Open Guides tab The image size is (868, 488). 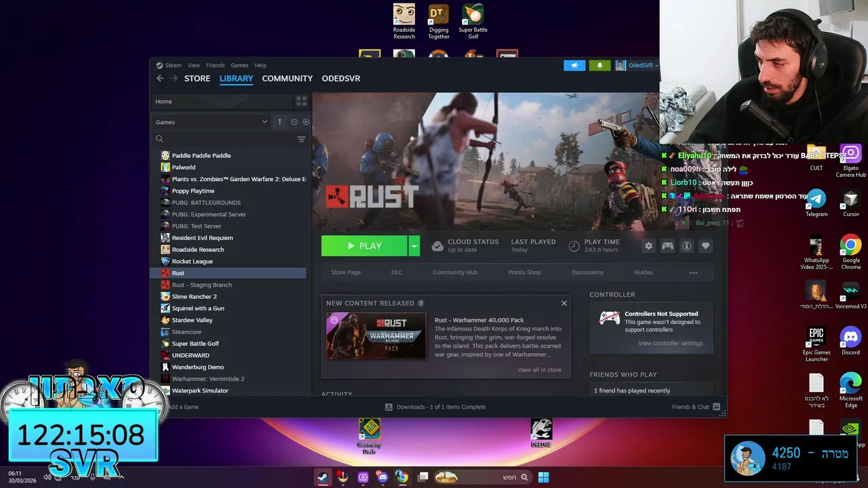click(643, 272)
